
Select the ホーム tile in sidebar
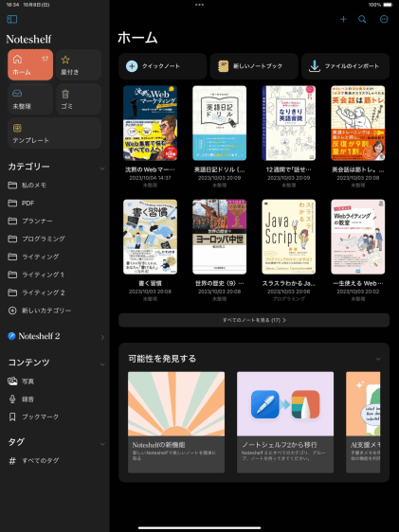(30, 64)
